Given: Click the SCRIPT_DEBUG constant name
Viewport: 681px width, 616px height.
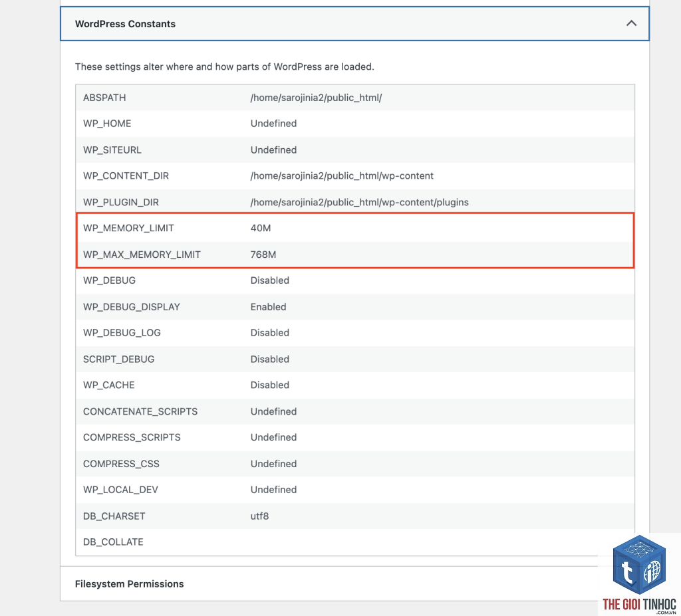Looking at the screenshot, I should click(x=119, y=359).
